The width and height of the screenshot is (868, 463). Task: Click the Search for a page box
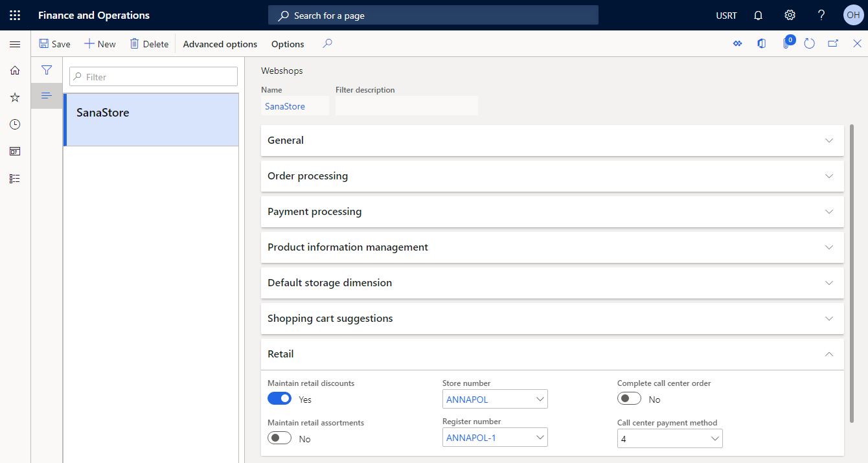point(433,16)
